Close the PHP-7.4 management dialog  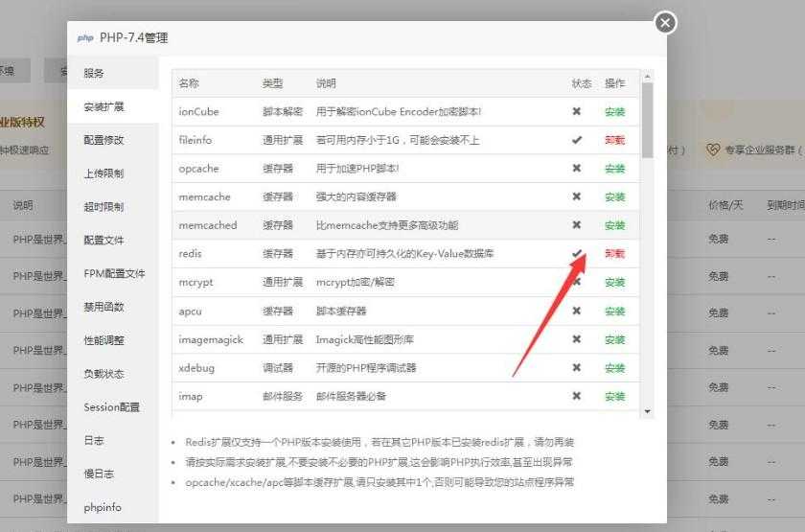tap(665, 23)
